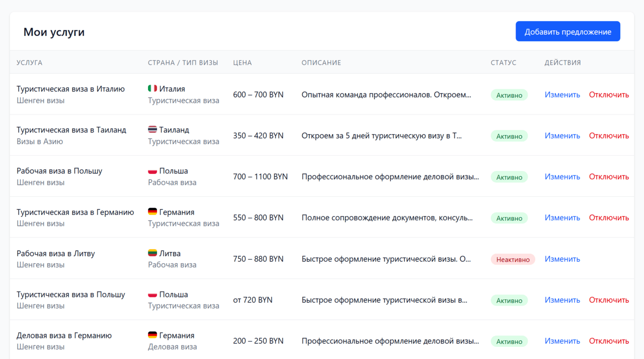This screenshot has width=644, height=359.
Task: Click the Thailand flag icon
Action: tap(153, 130)
